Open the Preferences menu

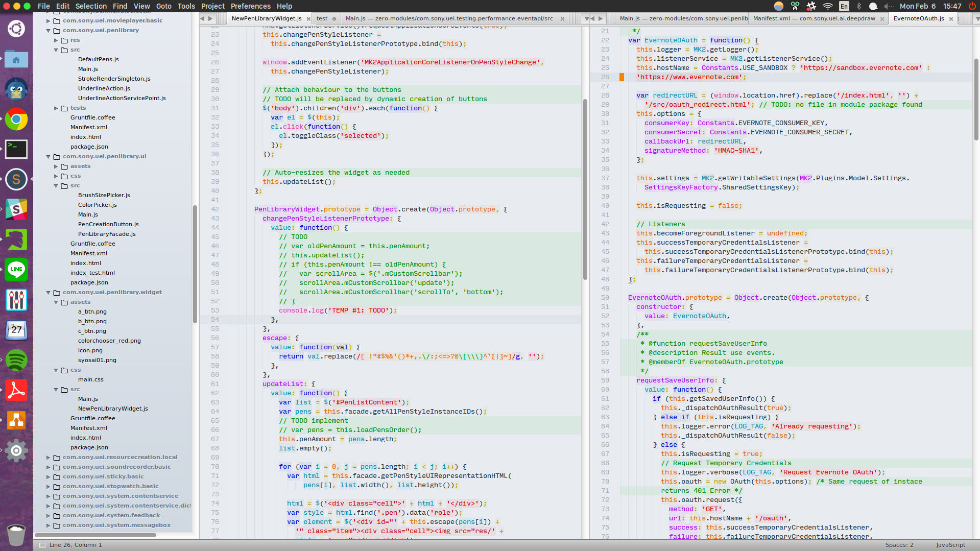point(250,6)
